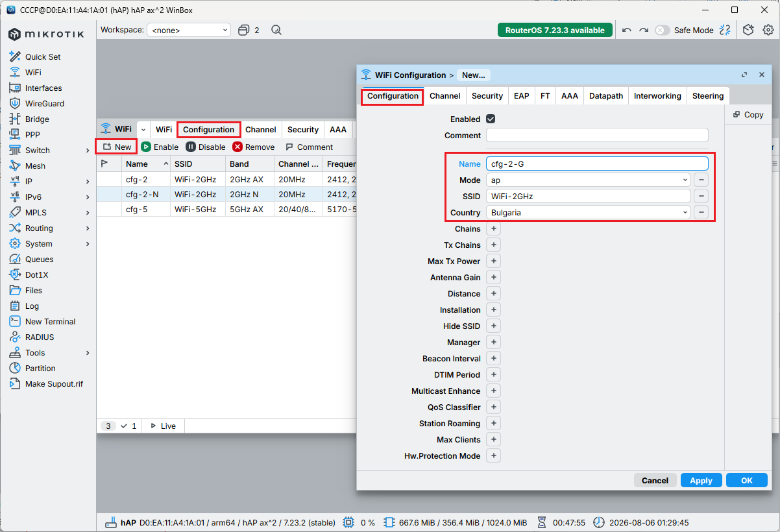Open WiFi menu in sidebar
The height and width of the screenshot is (532, 780).
pyautogui.click(x=33, y=72)
